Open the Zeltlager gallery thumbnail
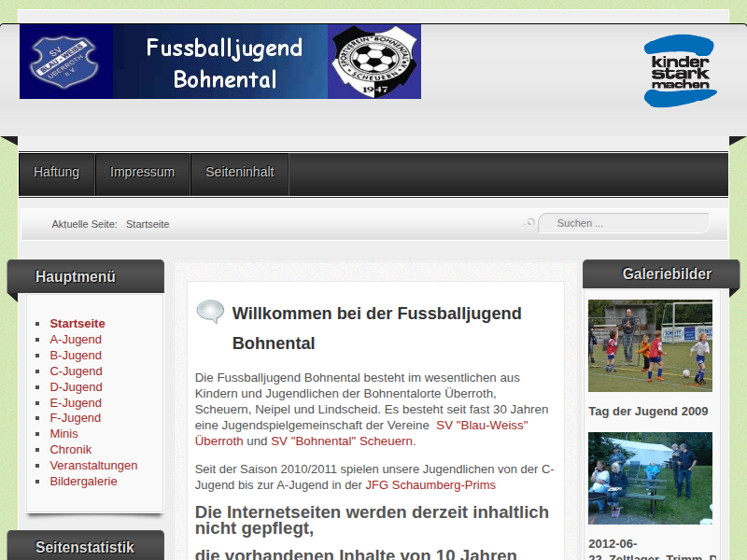This screenshot has width=747, height=560. [x=650, y=478]
